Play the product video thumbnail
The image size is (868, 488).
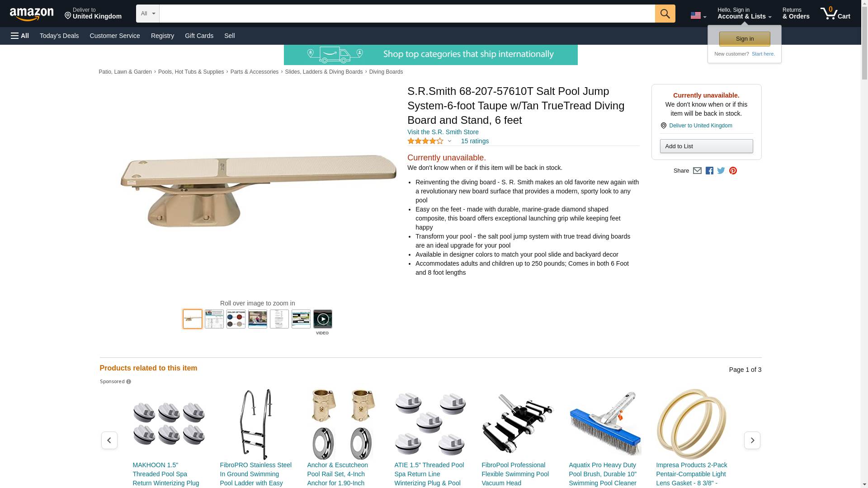point(323,319)
